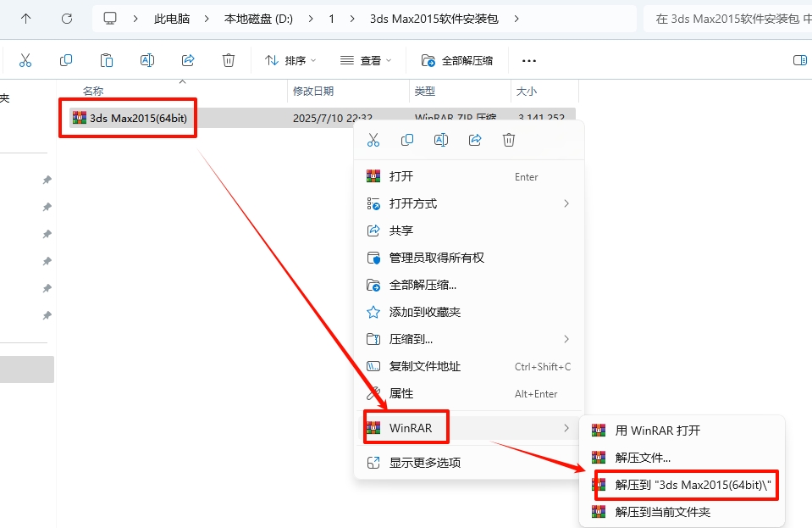Click the delete trash icon in the toolbar
This screenshot has width=812, height=528.
pyautogui.click(x=228, y=60)
